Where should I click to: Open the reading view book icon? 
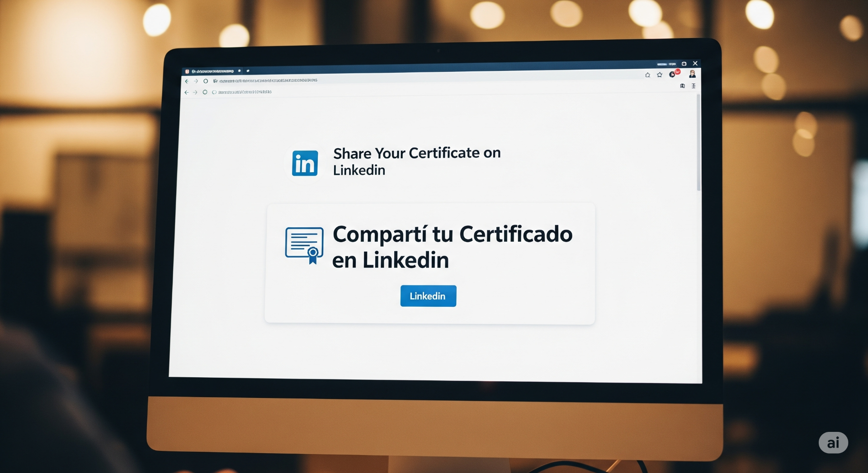683,86
